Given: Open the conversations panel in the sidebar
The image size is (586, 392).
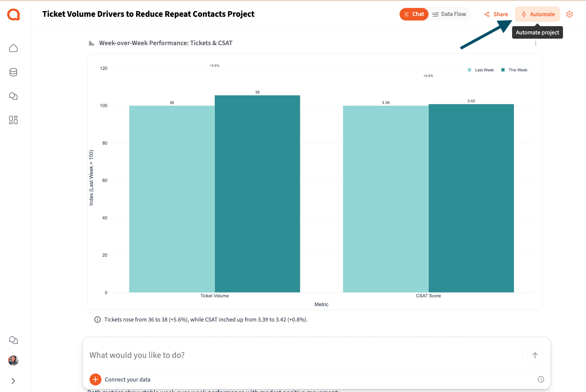Looking at the screenshot, I should (x=13, y=96).
